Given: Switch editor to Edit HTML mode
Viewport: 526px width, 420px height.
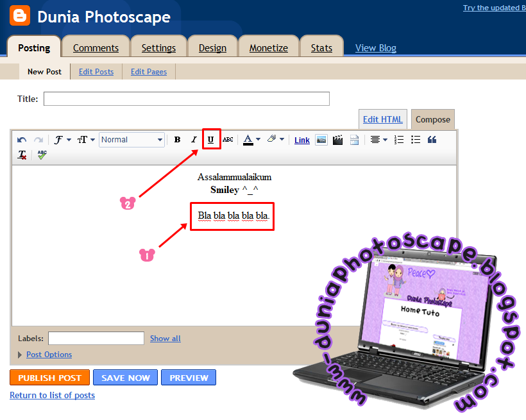Looking at the screenshot, I should (x=383, y=119).
